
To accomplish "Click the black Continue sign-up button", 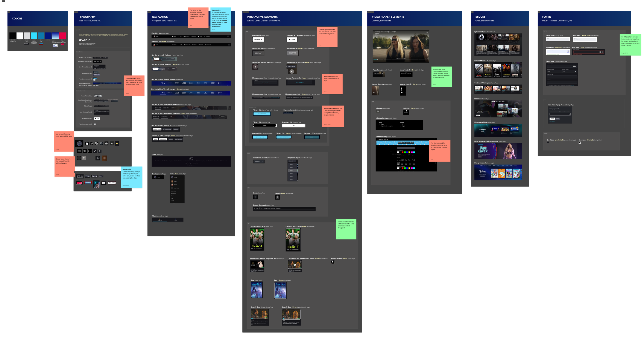I will [265, 126].
